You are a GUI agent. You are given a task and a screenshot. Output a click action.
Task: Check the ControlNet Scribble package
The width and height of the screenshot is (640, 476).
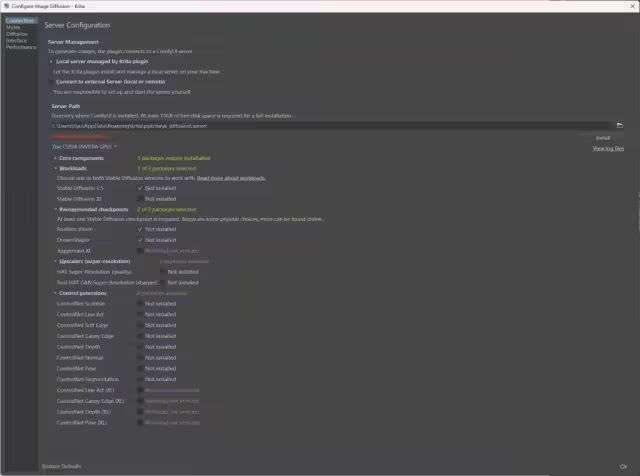click(x=140, y=304)
